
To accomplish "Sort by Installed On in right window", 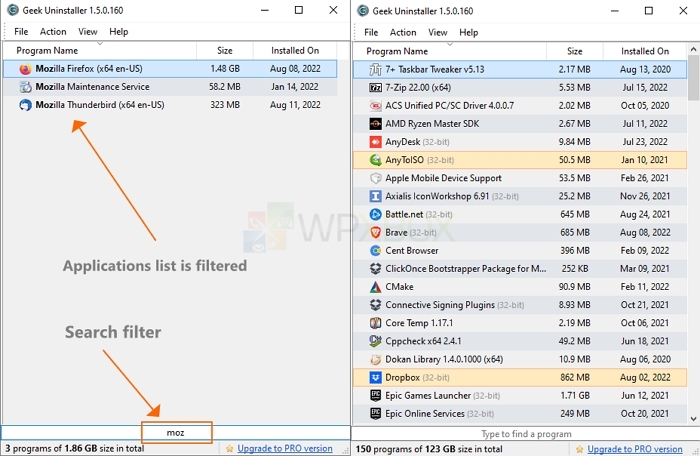I will tap(645, 51).
